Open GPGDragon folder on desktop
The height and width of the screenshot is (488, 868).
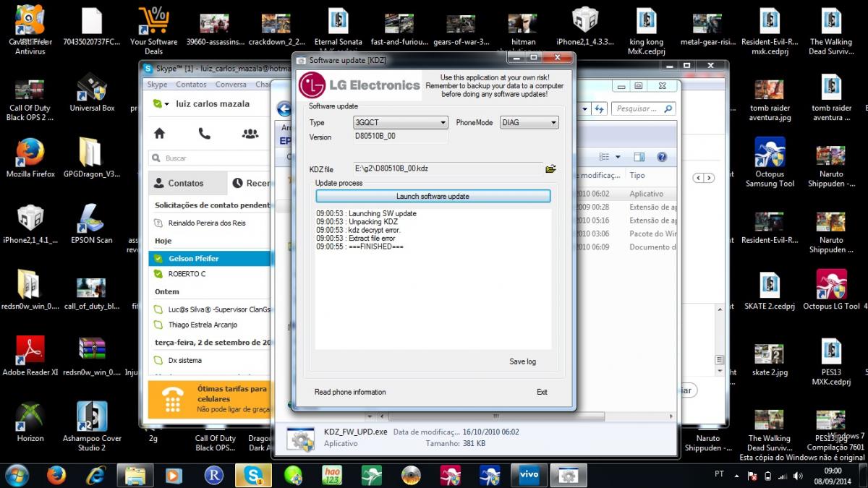(92, 158)
